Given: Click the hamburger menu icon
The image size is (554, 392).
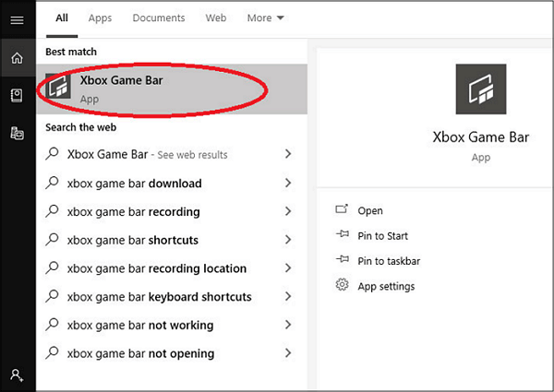Looking at the screenshot, I should (17, 19).
